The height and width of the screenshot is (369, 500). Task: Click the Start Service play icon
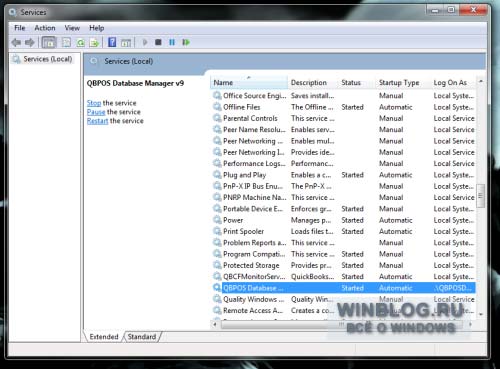145,42
